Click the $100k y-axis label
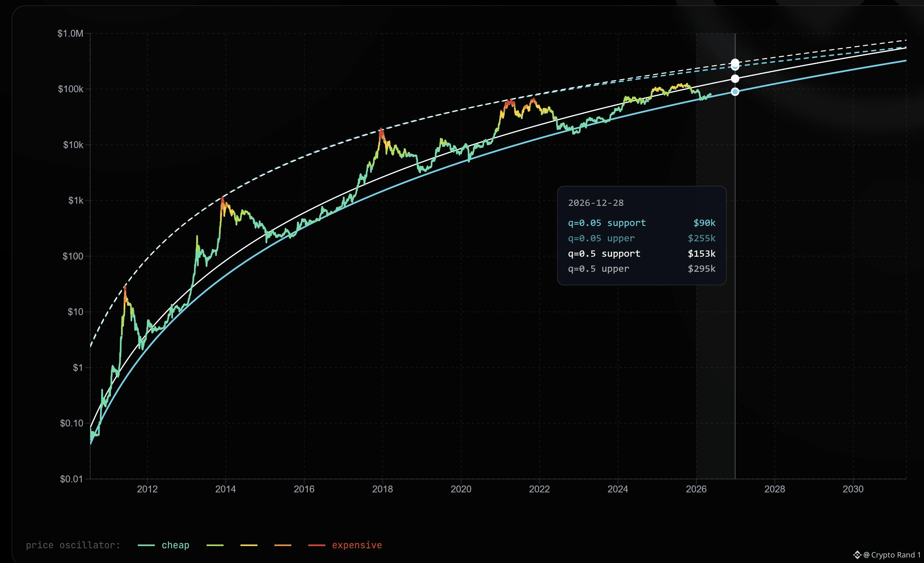Viewport: 924px width, 563px height. (71, 89)
